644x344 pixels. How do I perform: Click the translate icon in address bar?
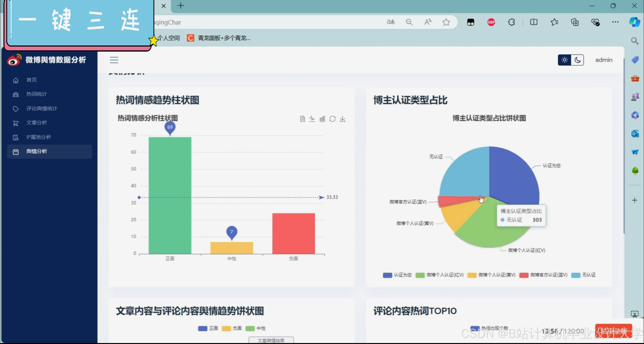(391, 22)
